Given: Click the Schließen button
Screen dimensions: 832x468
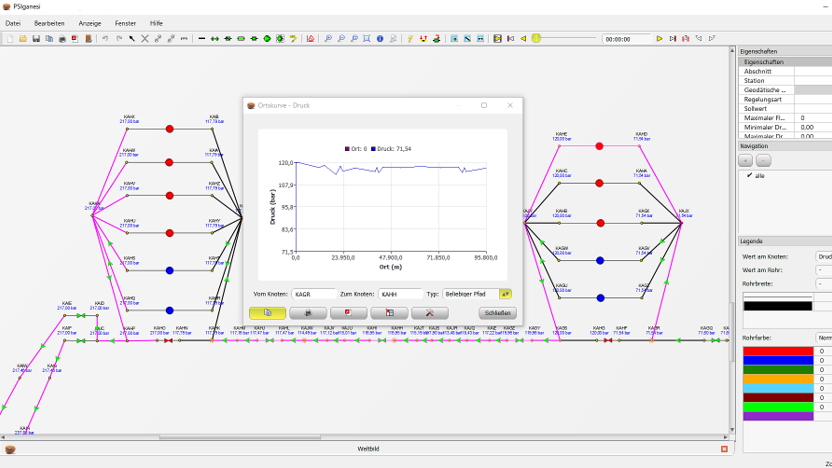Looking at the screenshot, I should click(497, 313).
